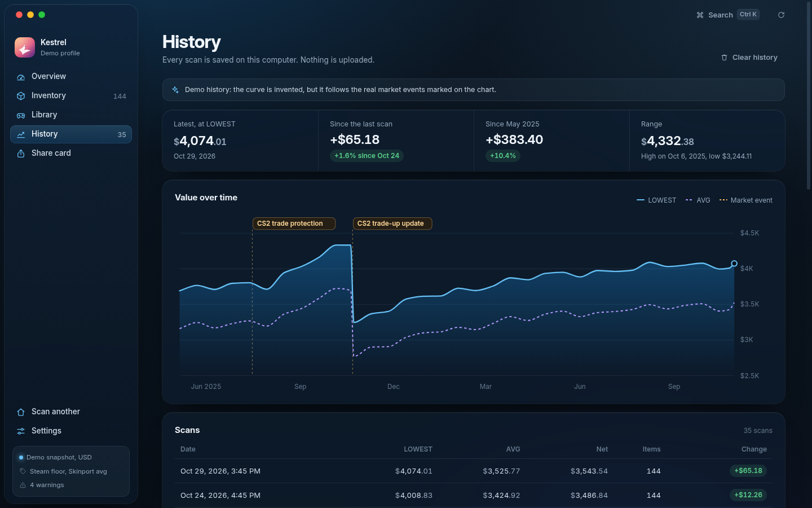The image size is (812, 508).
Task: Click the Clear history button
Action: [749, 58]
